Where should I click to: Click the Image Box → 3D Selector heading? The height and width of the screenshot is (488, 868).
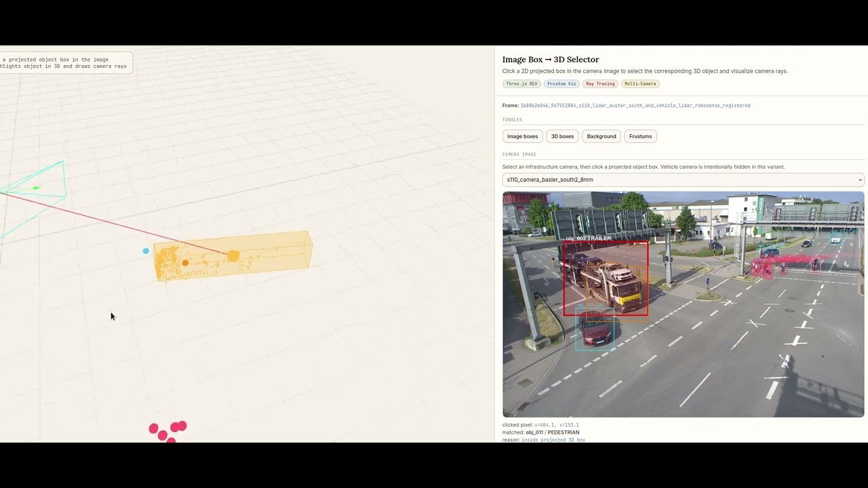click(x=551, y=60)
